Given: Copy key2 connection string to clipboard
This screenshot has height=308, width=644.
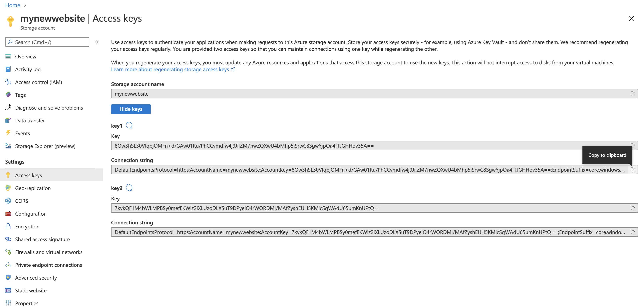Looking at the screenshot, I should pyautogui.click(x=632, y=232).
